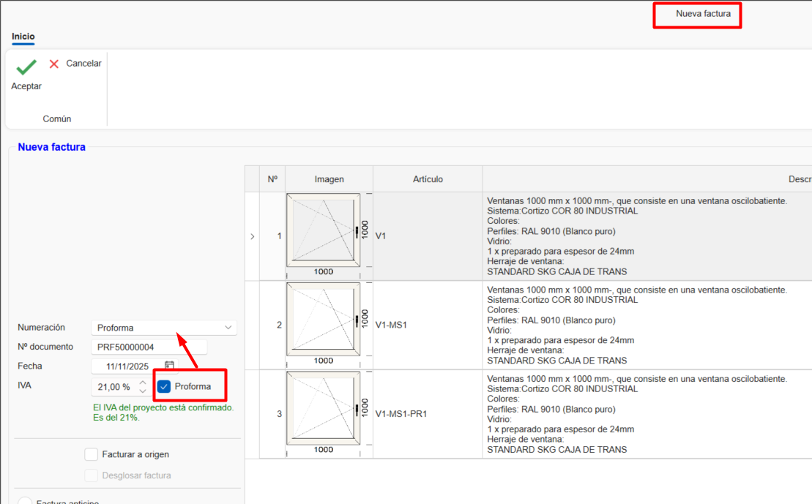The image size is (812, 504).
Task: Click the Fecha date text field
Action: point(126,366)
